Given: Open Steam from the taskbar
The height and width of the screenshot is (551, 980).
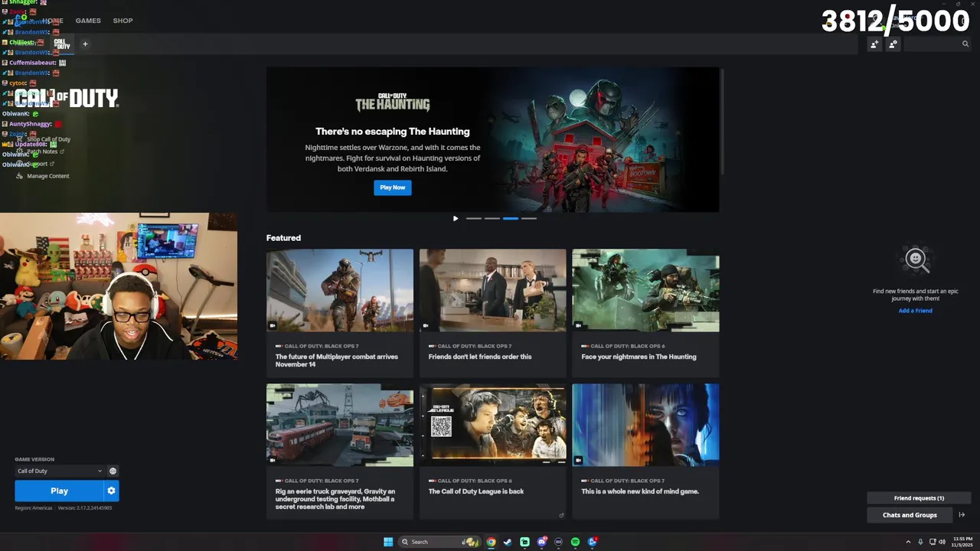Looking at the screenshot, I should pyautogui.click(x=508, y=542).
